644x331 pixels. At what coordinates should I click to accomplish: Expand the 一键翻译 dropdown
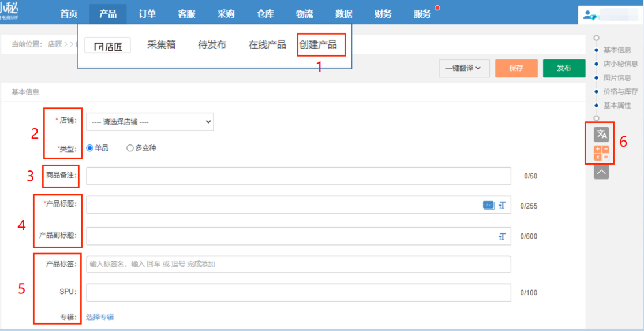click(464, 68)
